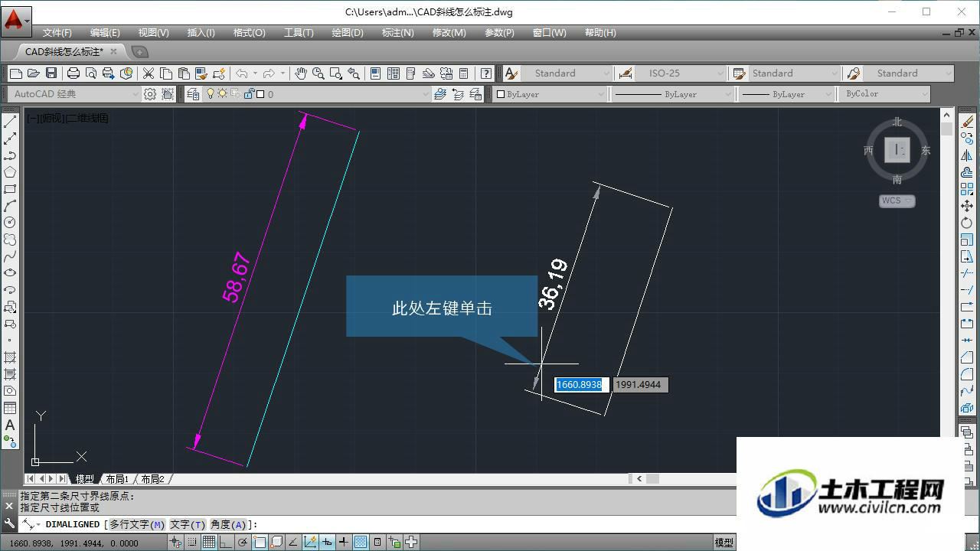Cut selection with the scissors icon
Image resolution: width=980 pixels, height=551 pixels.
click(x=149, y=73)
